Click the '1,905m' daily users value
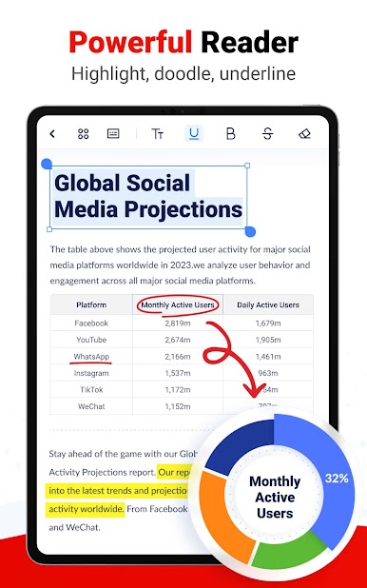 coord(268,340)
